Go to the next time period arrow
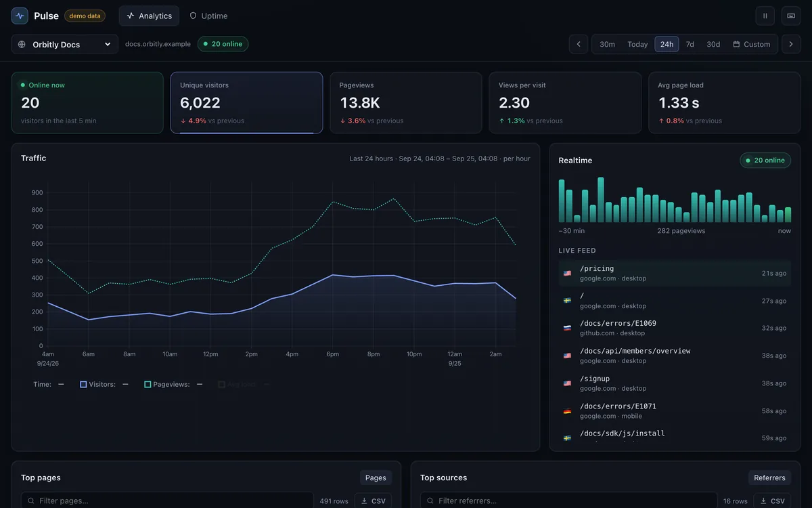The width and height of the screenshot is (812, 508). coord(791,44)
